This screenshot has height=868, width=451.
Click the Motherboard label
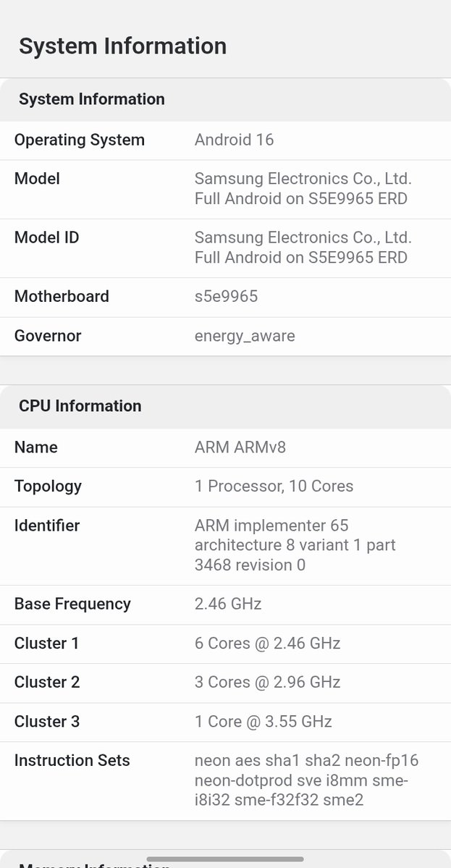click(62, 296)
